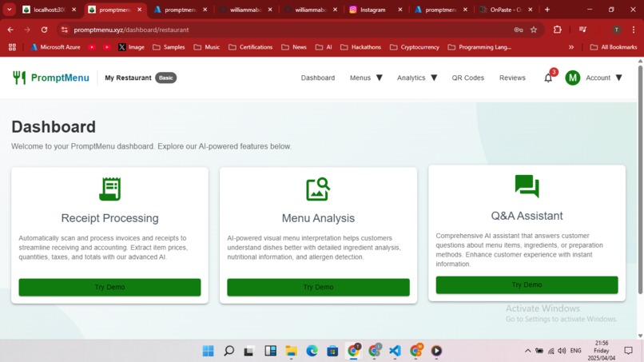Show more bookmarks with the double chevron

click(571, 47)
